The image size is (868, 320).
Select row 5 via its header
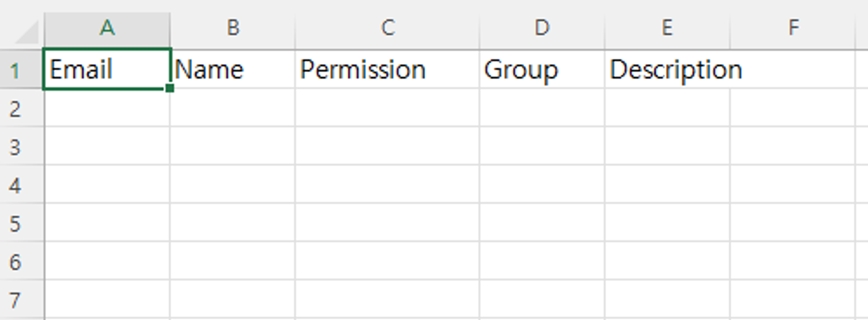pyautogui.click(x=16, y=223)
